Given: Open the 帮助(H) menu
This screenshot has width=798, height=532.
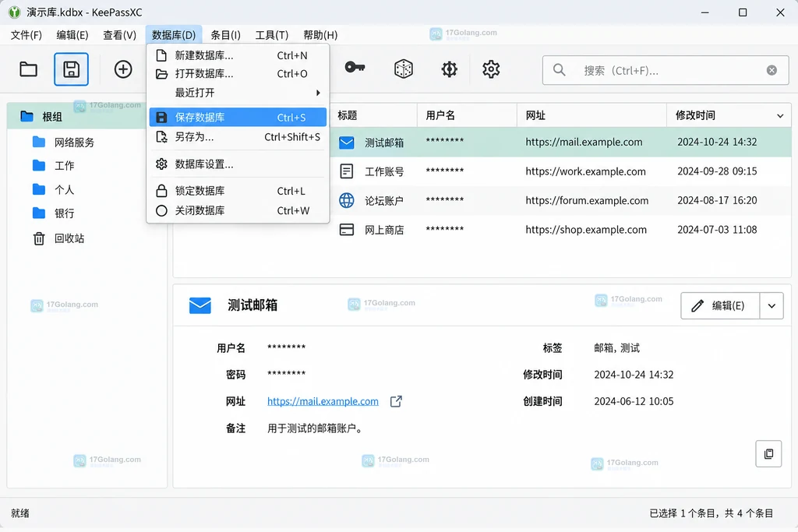Looking at the screenshot, I should pyautogui.click(x=320, y=35).
